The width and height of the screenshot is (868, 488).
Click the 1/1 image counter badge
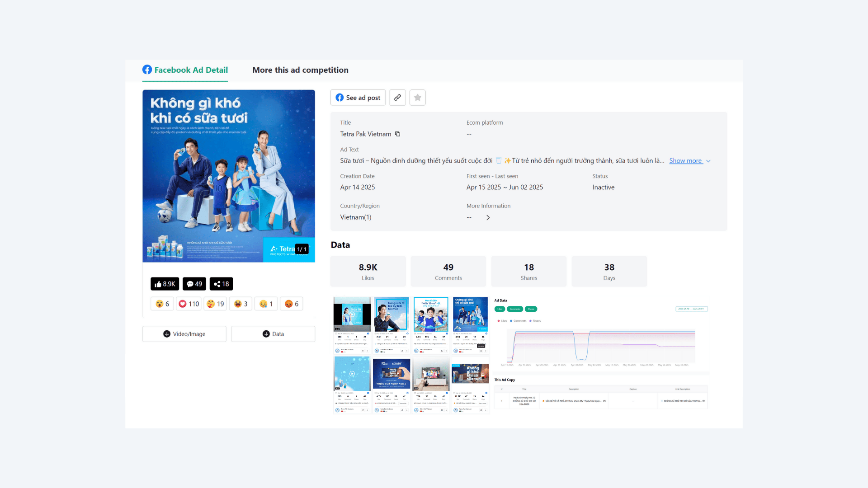[302, 249]
